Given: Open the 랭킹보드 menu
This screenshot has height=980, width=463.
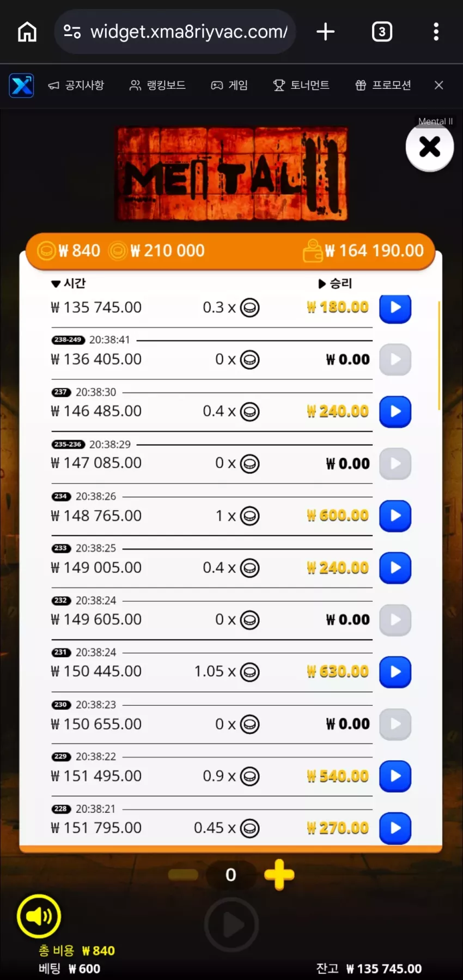Looking at the screenshot, I should pyautogui.click(x=157, y=85).
